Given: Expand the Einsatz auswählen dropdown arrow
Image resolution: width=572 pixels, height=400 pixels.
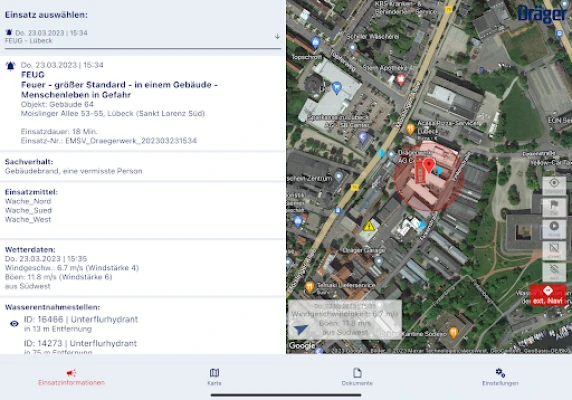Looking at the screenshot, I should click(277, 36).
